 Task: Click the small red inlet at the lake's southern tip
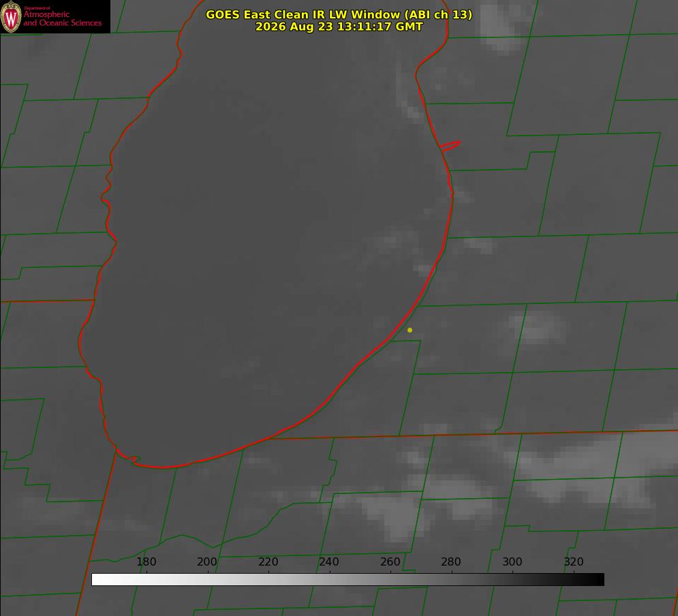click(129, 458)
